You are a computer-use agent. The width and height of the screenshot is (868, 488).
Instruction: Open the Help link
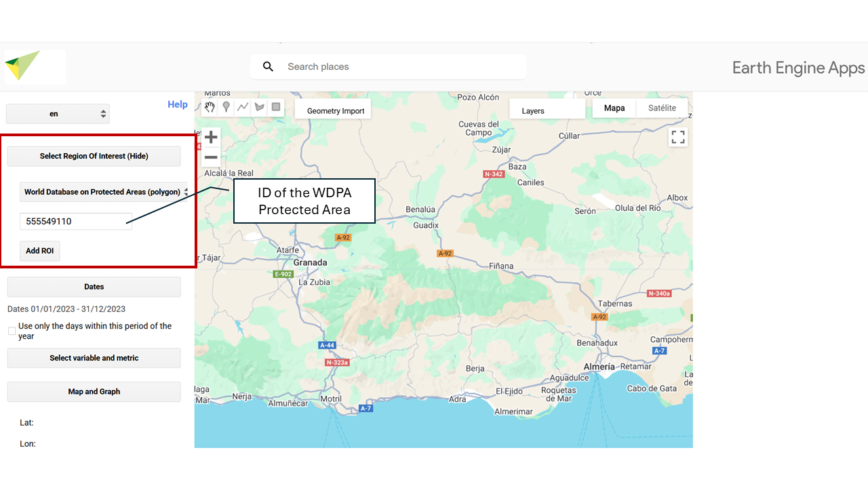[x=178, y=104]
